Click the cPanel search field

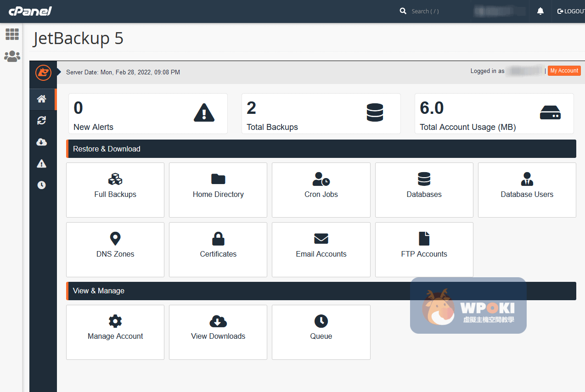click(x=432, y=11)
